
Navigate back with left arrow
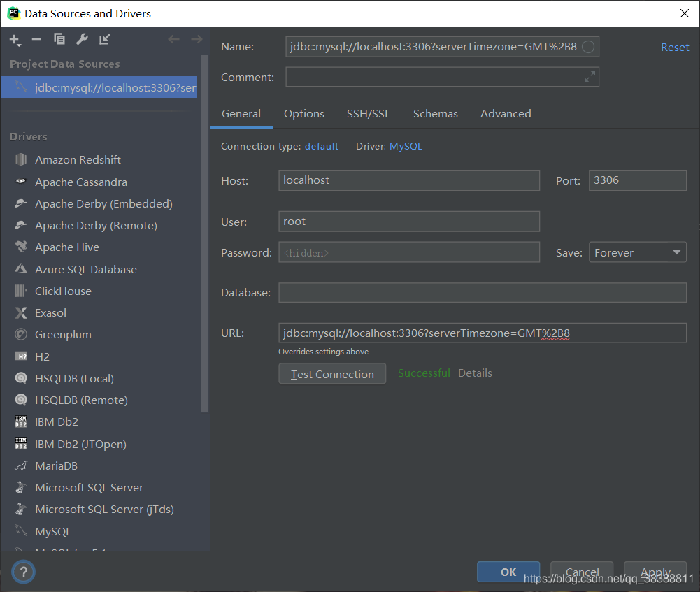(173, 39)
